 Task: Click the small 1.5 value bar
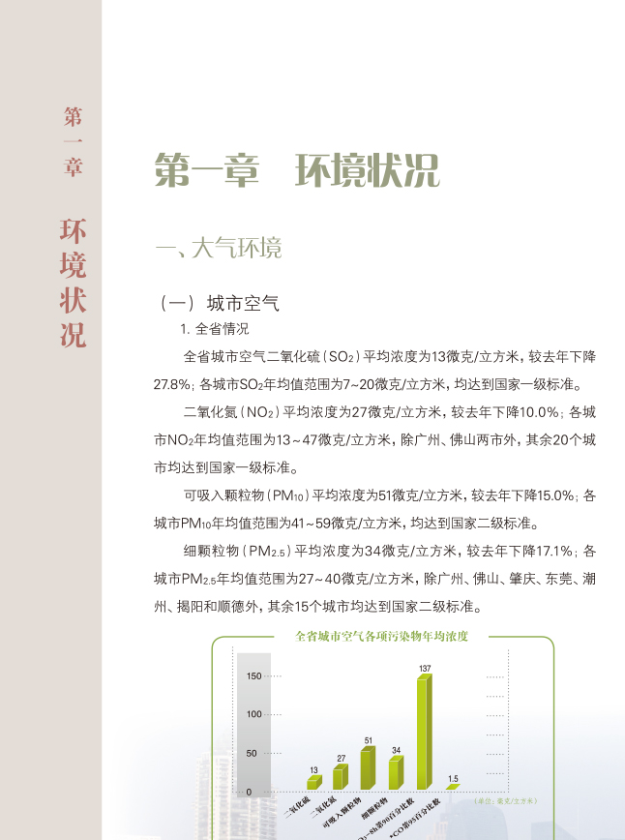[x=452, y=787]
